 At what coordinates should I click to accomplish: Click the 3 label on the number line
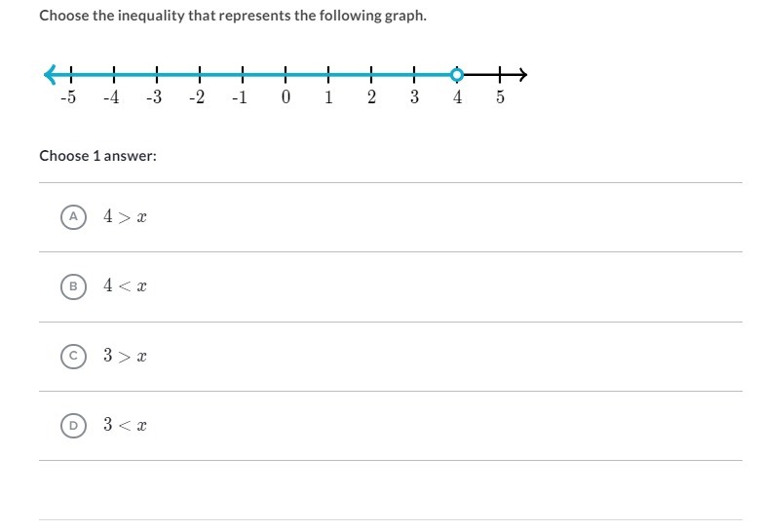click(x=414, y=98)
